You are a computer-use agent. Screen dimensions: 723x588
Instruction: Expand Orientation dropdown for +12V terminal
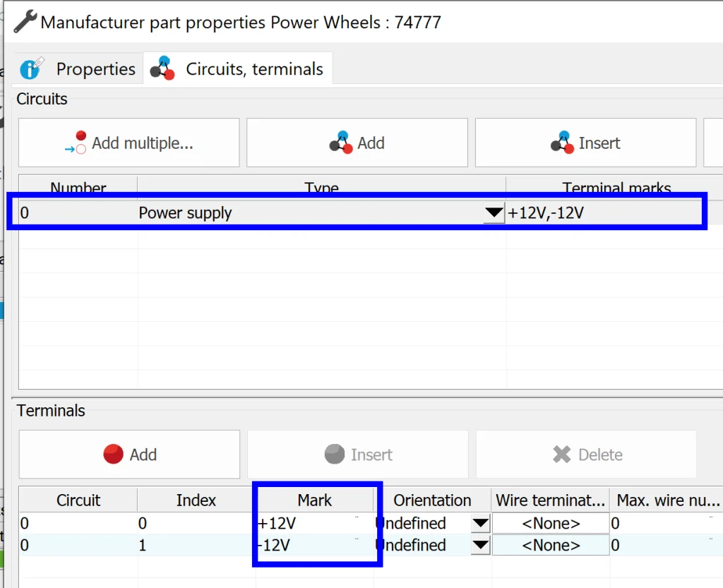480,524
